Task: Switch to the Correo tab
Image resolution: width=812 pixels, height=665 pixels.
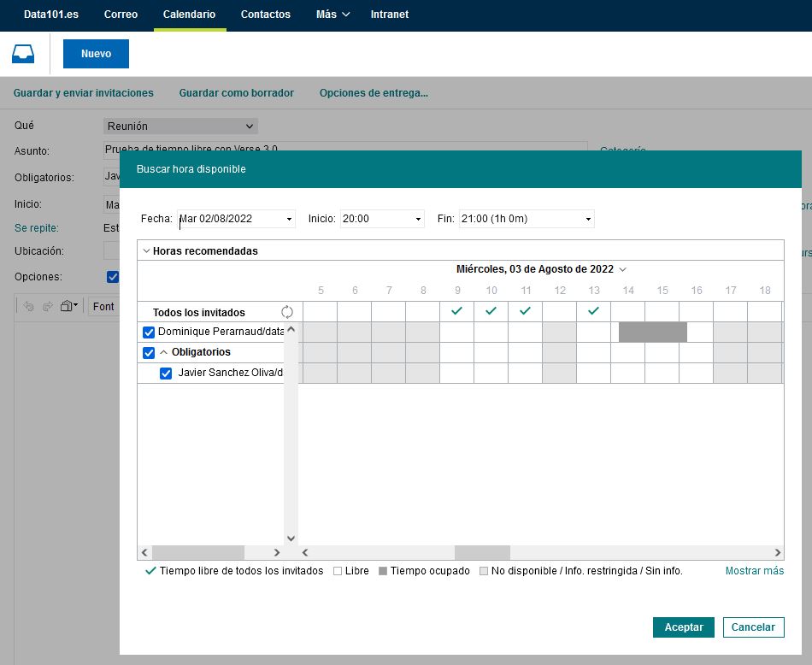Action: [121, 15]
